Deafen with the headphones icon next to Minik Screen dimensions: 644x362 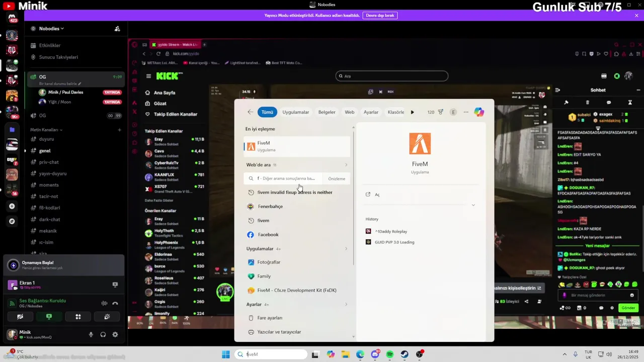coord(103,334)
